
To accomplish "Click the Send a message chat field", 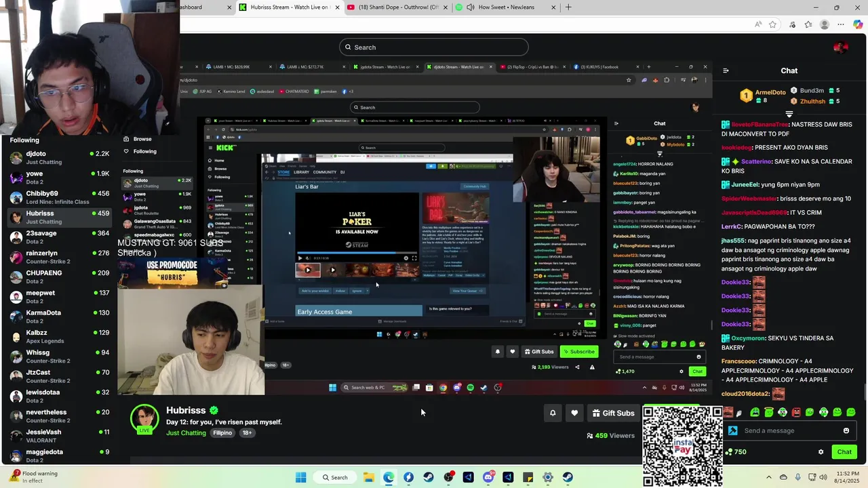I will pos(791,430).
